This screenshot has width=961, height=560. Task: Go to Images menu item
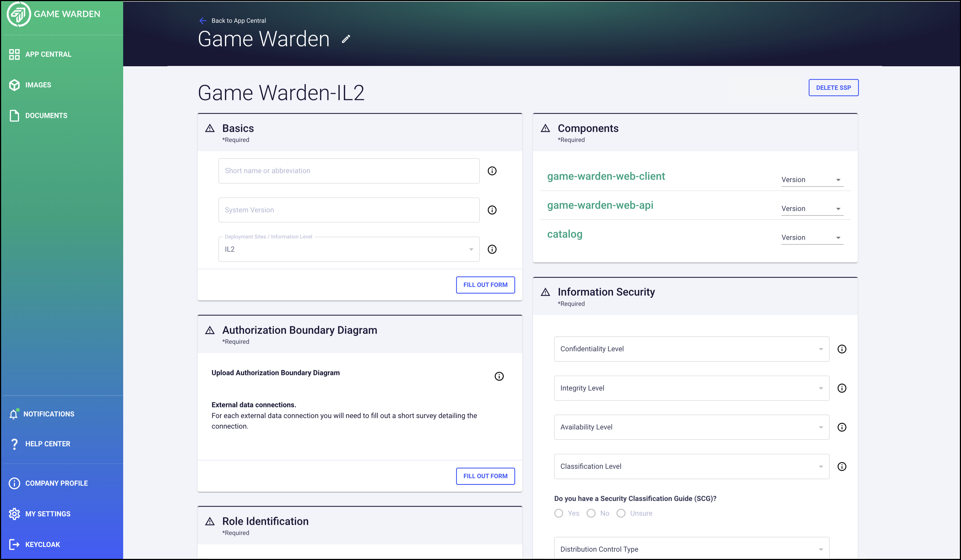(x=38, y=85)
